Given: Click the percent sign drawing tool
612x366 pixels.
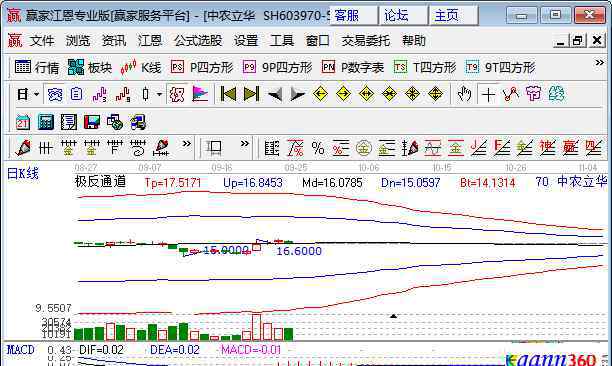Looking at the screenshot, I should pyautogui.click(x=318, y=148).
